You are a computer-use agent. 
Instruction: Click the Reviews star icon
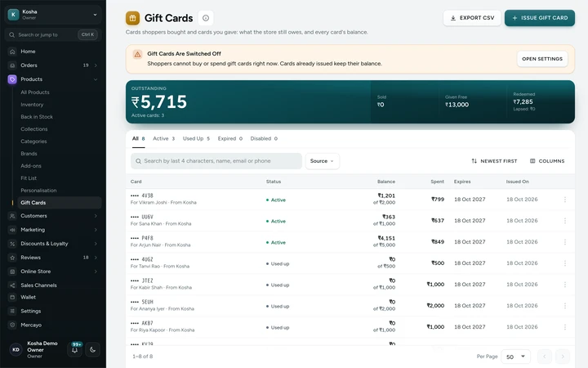pos(12,258)
